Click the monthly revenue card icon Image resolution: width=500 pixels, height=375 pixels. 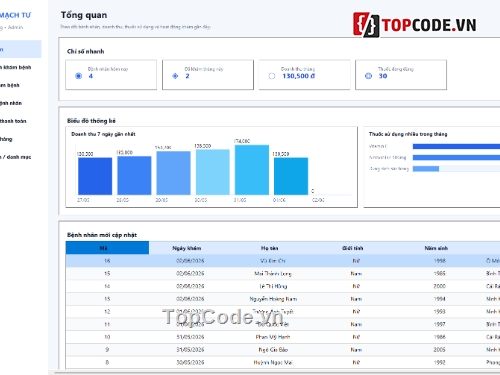[272, 76]
